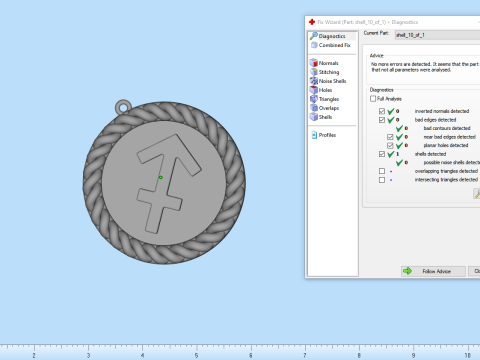Screen dimensions: 480x360
Task: Select the Triangles fix section
Action: point(324,99)
